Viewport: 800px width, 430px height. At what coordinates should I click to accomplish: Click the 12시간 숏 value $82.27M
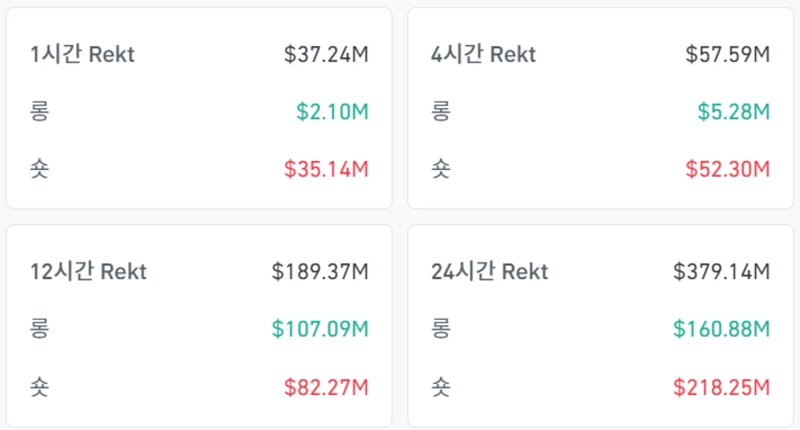pyautogui.click(x=326, y=386)
